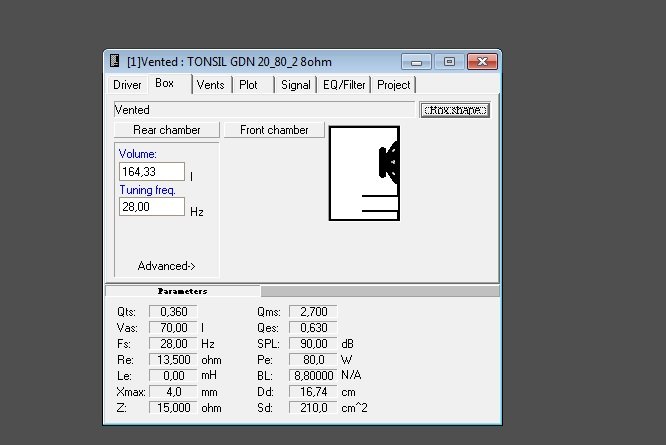
Task: Open the Vents tab
Action: [x=211, y=85]
